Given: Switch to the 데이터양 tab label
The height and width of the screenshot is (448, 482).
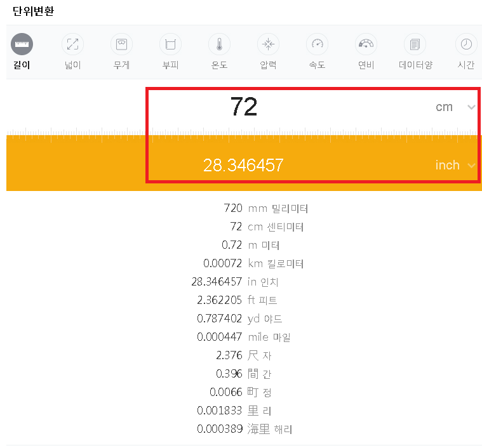Looking at the screenshot, I should (x=415, y=65).
